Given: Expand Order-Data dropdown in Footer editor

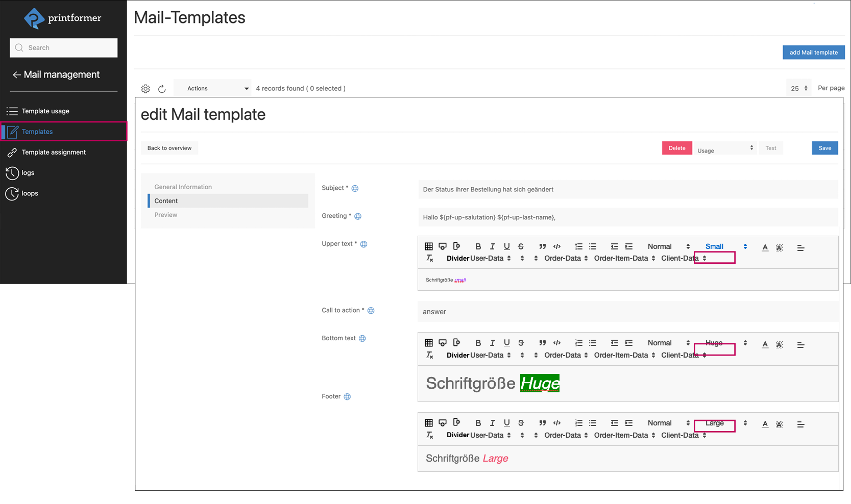Looking at the screenshot, I should (566, 436).
